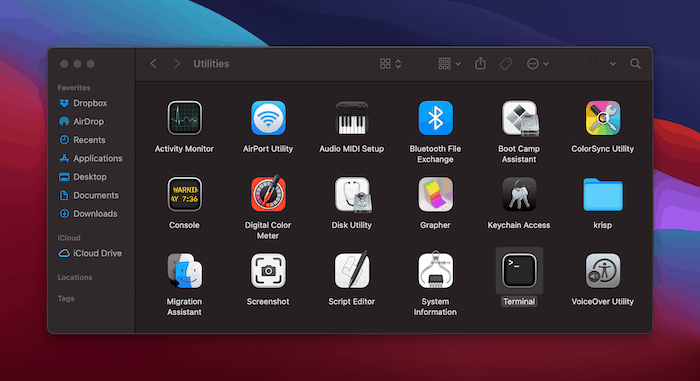
Task: Go back with the left chevron
Action: pyautogui.click(x=153, y=64)
